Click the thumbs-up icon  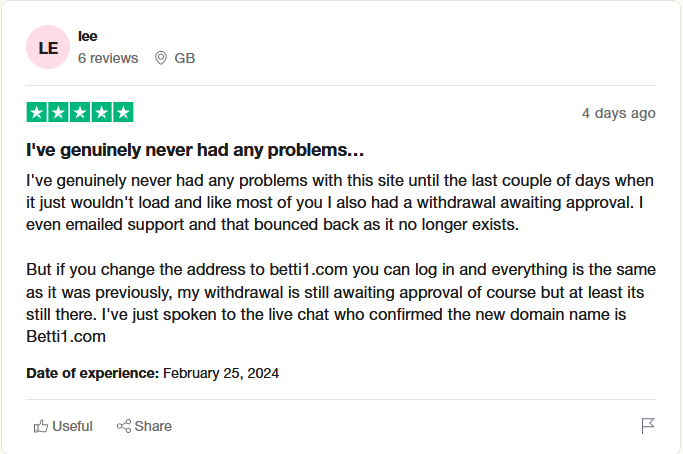[41, 426]
